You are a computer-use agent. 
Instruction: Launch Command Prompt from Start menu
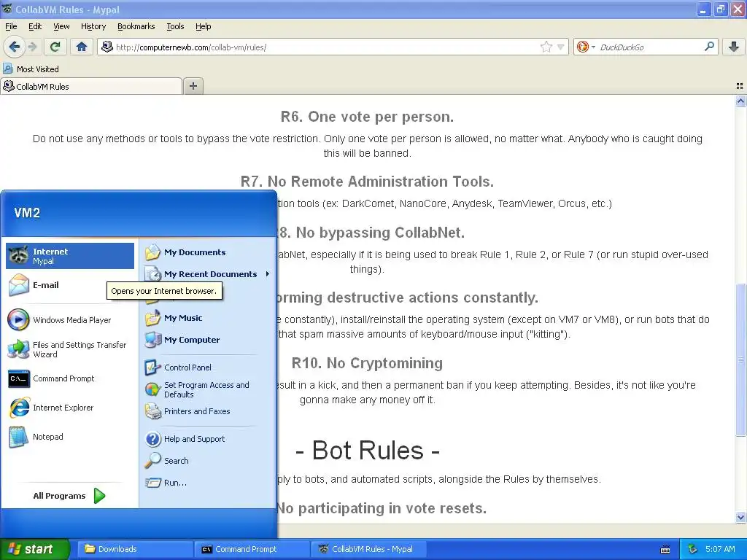click(70, 378)
